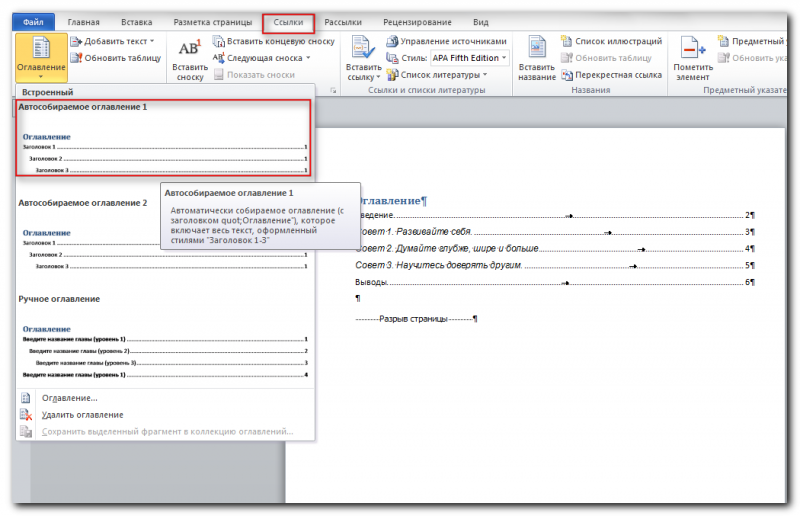The width and height of the screenshot is (800, 516).
Task: Open Управление источниками
Action: tap(446, 41)
